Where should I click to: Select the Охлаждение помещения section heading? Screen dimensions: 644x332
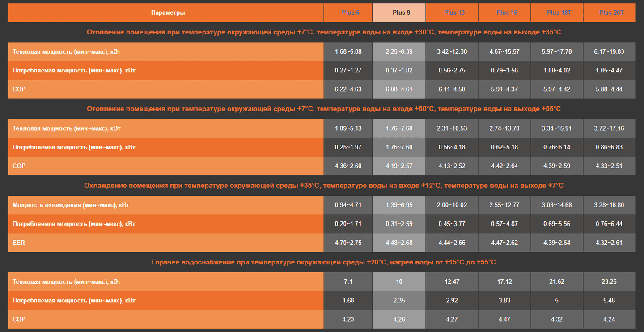click(x=323, y=185)
